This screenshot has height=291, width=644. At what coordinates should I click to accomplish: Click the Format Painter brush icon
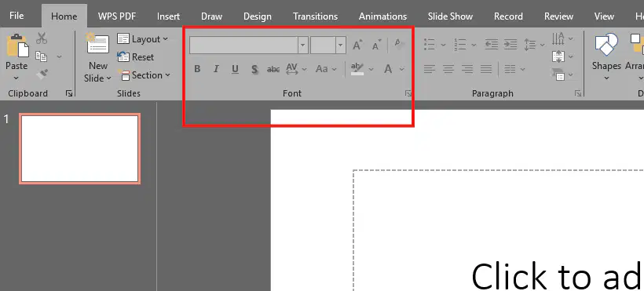point(42,75)
